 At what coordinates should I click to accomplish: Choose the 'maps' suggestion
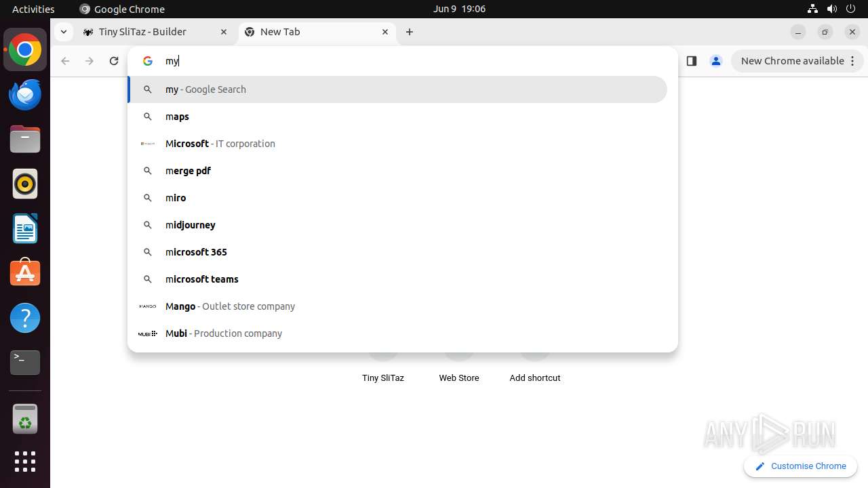[397, 117]
